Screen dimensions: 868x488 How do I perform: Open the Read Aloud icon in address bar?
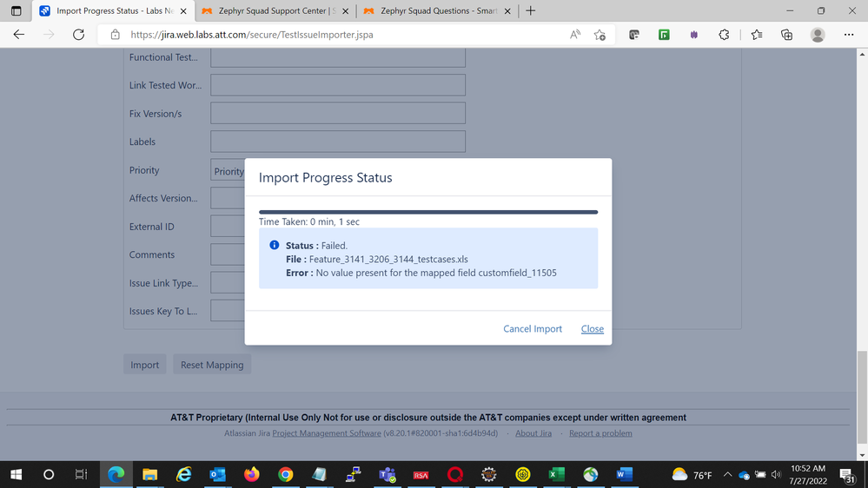point(575,35)
